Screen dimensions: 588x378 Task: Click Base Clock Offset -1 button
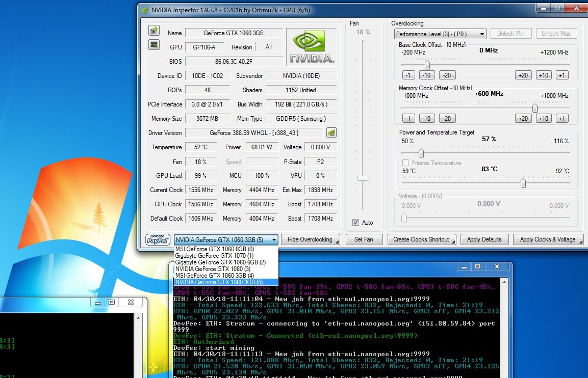coord(408,75)
